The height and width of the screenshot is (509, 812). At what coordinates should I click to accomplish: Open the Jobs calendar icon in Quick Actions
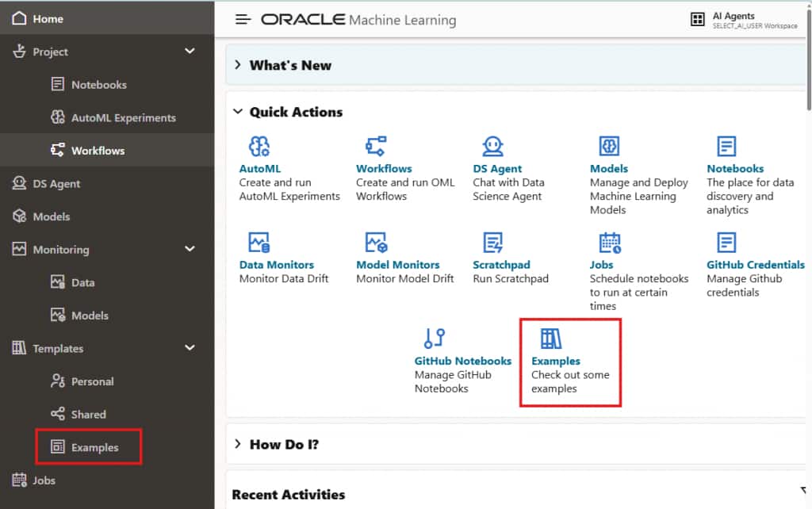610,242
